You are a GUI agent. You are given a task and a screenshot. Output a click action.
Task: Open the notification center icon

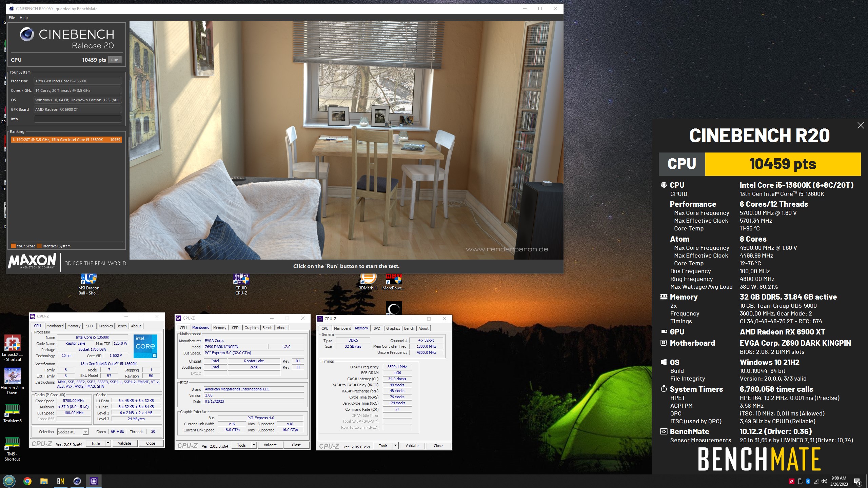pyautogui.click(x=857, y=481)
